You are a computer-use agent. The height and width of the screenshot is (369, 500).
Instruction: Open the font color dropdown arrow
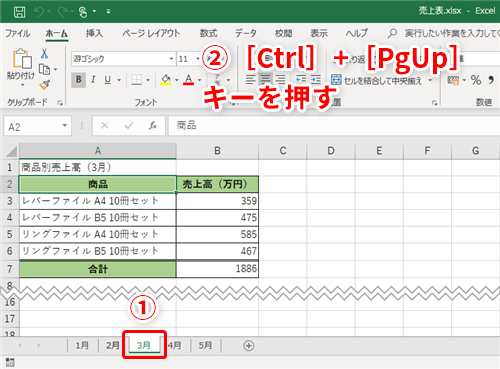click(x=199, y=80)
